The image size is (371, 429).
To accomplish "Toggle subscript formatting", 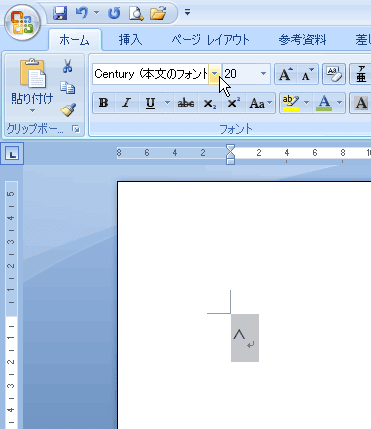I will click(210, 103).
